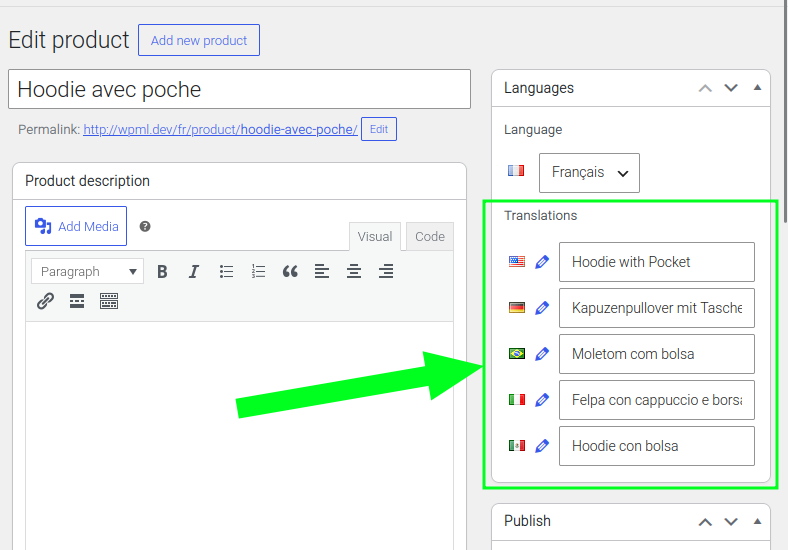
Task: Switch to the Code editor tab
Action: [x=430, y=236]
